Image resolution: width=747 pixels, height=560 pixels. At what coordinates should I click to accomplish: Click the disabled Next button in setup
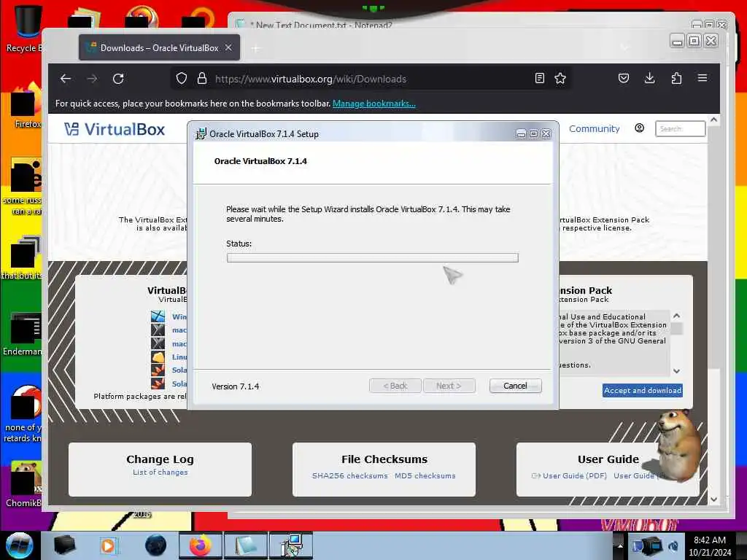pos(449,386)
